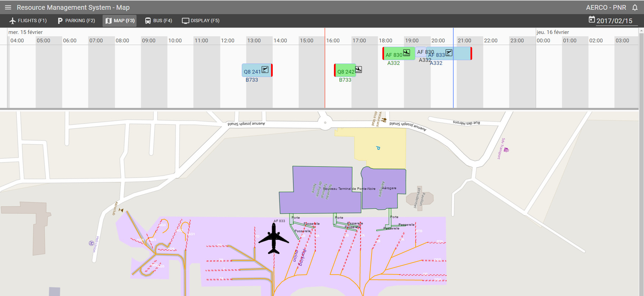The image size is (644, 296).
Task: Click the yellow parking lot area P
Action: [x=380, y=148]
